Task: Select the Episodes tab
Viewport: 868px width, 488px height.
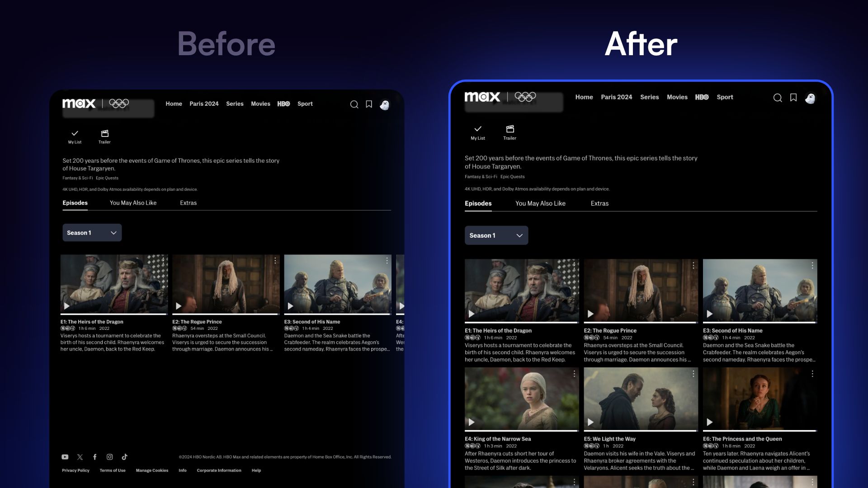Action: tap(478, 204)
